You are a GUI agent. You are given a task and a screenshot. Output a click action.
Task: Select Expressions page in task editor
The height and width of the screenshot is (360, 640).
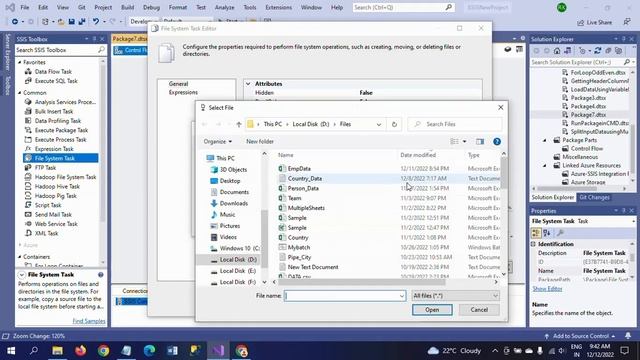coord(183,93)
